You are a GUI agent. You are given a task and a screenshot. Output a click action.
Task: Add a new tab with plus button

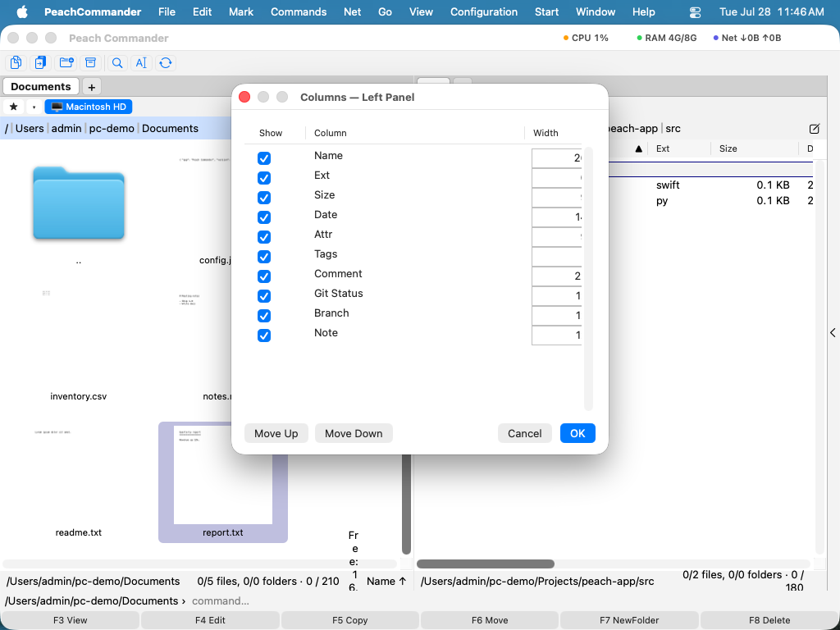92,87
